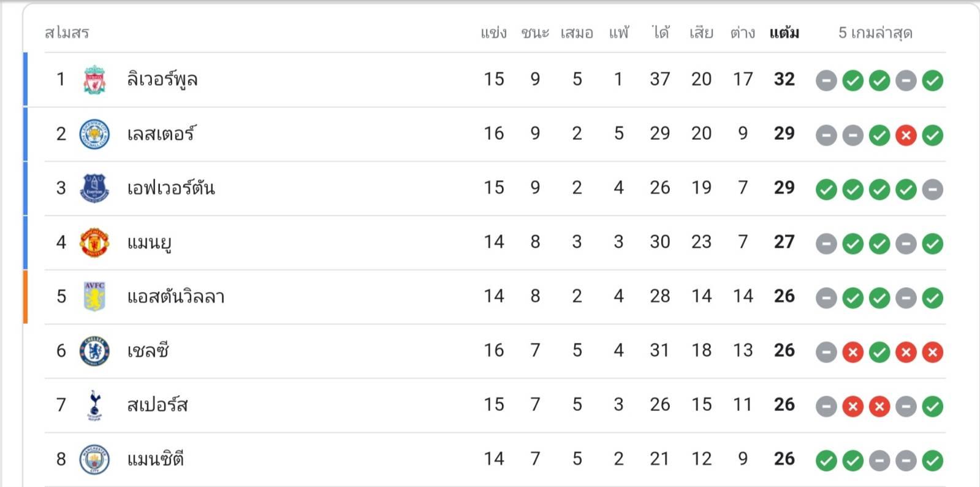Click Leicester's red loss result icon
The width and height of the screenshot is (980, 487).
click(x=906, y=135)
